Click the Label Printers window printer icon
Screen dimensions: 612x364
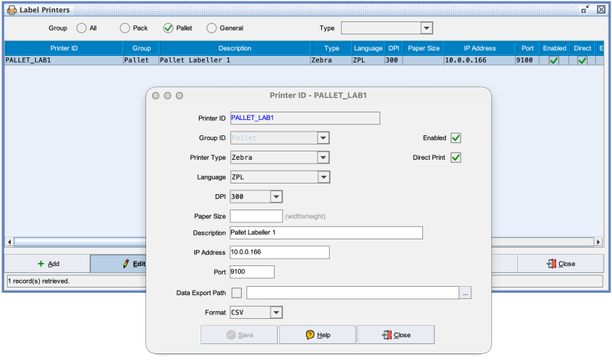(x=11, y=10)
